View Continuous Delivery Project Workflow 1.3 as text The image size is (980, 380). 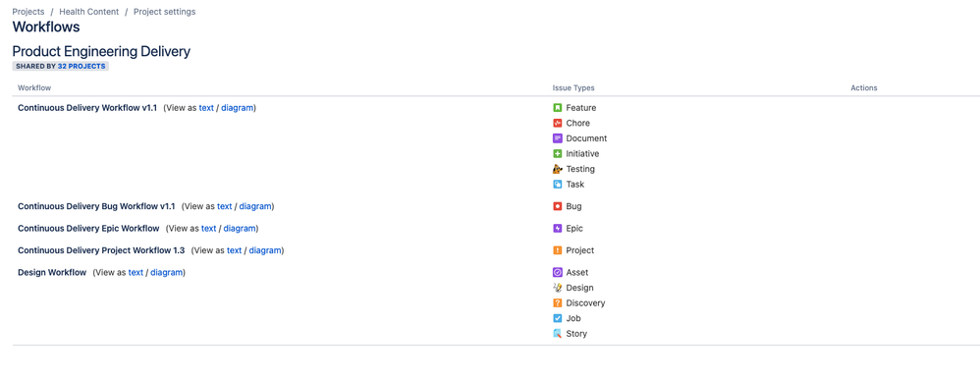235,250
